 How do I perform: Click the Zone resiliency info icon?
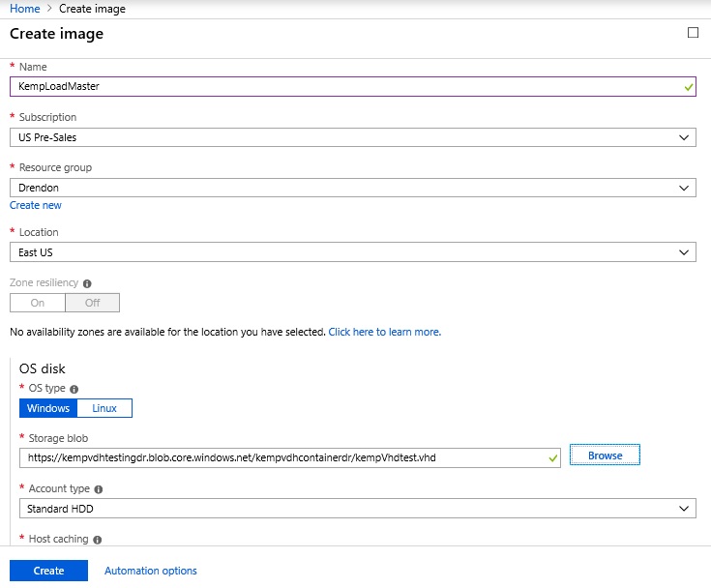[87, 283]
